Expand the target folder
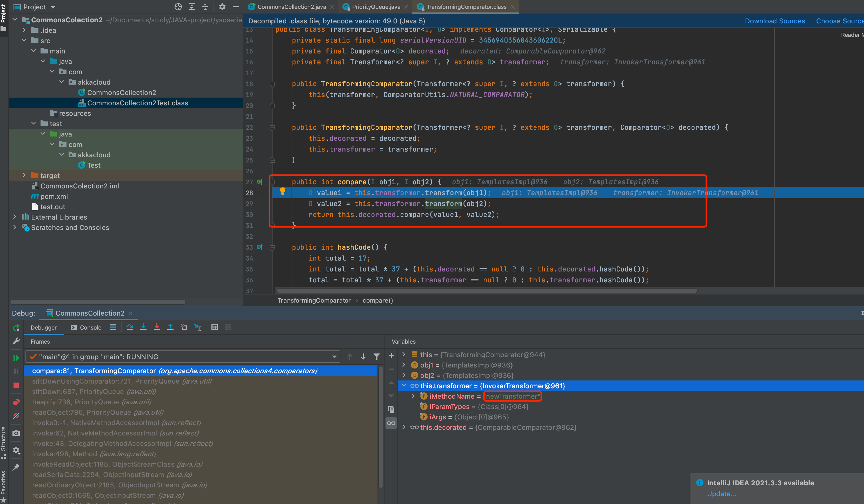 coord(24,175)
